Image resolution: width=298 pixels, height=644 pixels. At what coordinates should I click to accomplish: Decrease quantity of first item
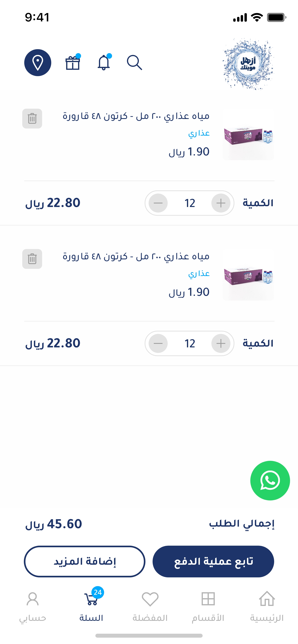click(x=158, y=203)
